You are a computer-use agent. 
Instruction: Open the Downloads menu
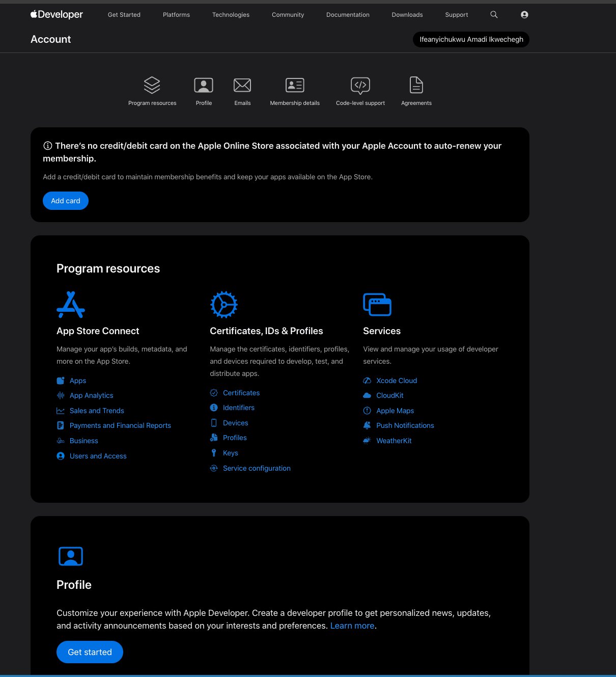point(407,15)
